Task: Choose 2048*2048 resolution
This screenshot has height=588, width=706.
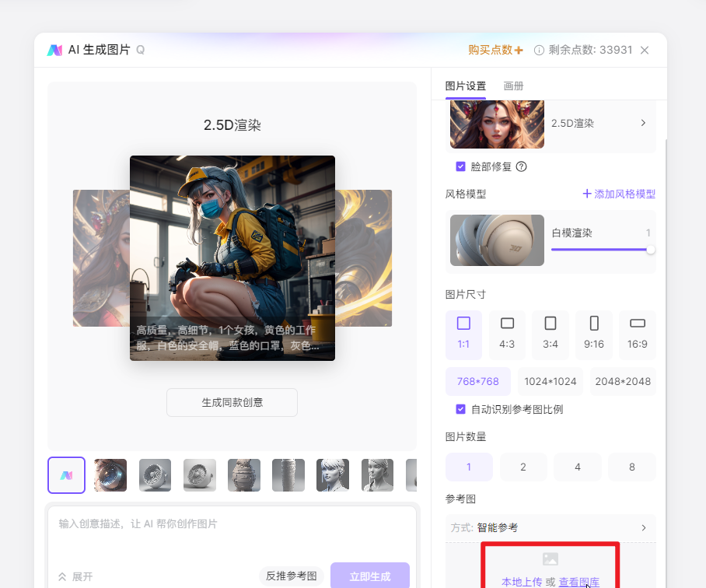Action: tap(623, 381)
